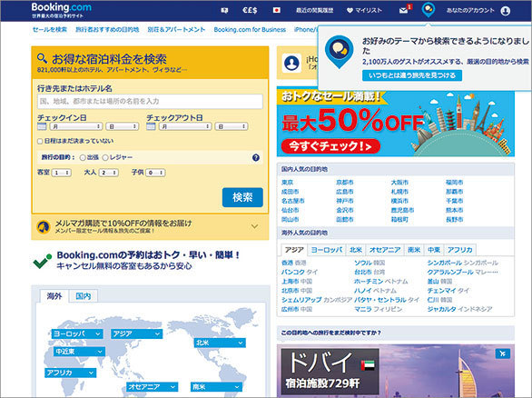Screen dimensions: 532x398
Task: Open the account avatar icon in header
Action: coord(506,11)
